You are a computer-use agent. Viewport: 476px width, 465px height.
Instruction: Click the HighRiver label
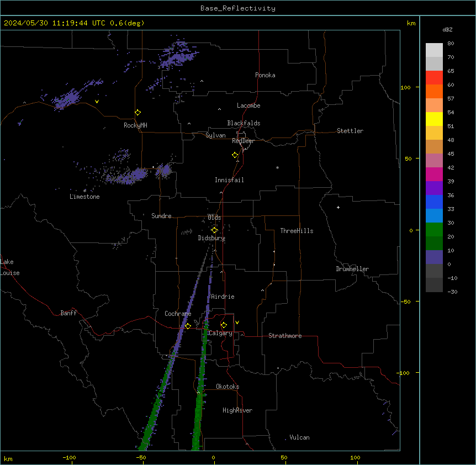[237, 410]
